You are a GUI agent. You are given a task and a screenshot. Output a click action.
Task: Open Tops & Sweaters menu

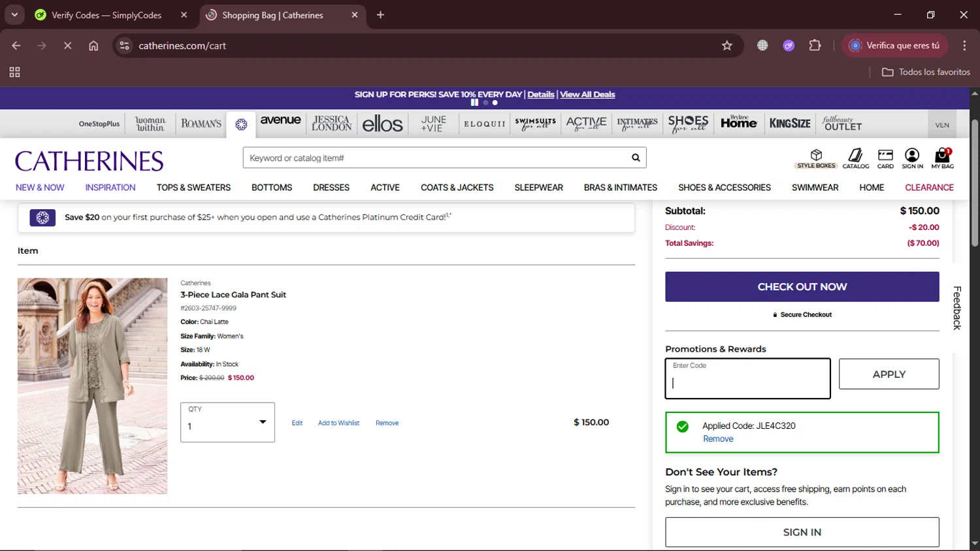coord(193,188)
